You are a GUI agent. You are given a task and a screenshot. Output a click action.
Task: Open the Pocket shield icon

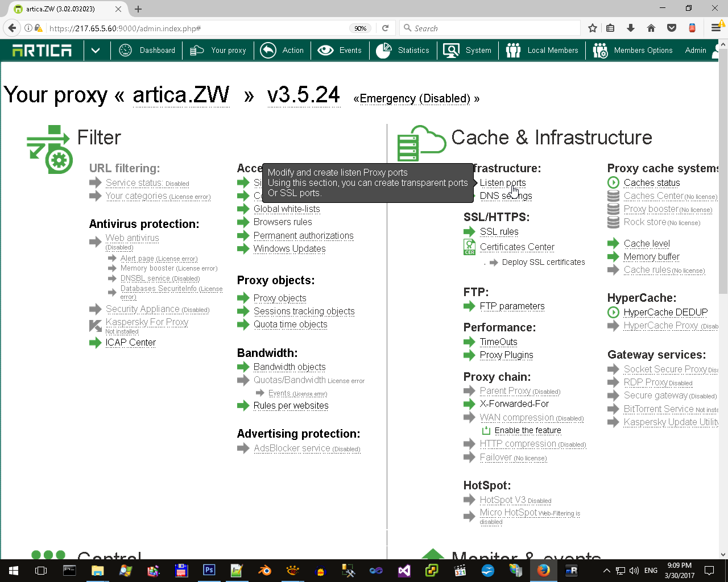click(672, 28)
